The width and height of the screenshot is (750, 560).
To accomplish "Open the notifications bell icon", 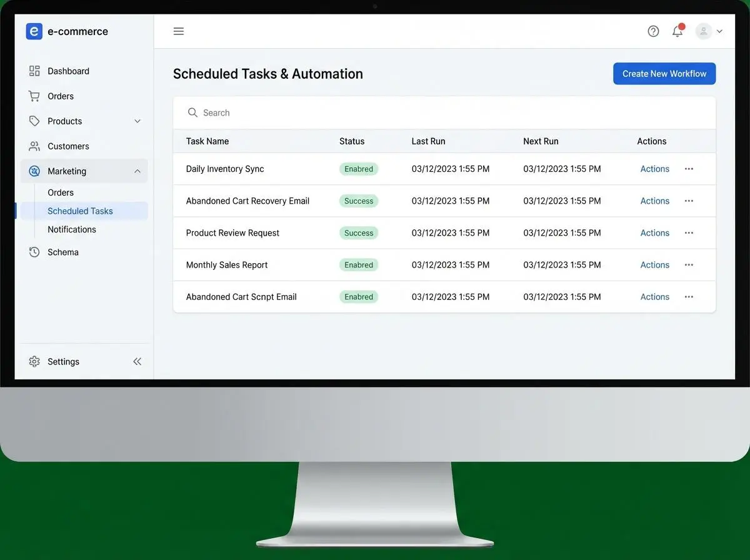I will (677, 31).
